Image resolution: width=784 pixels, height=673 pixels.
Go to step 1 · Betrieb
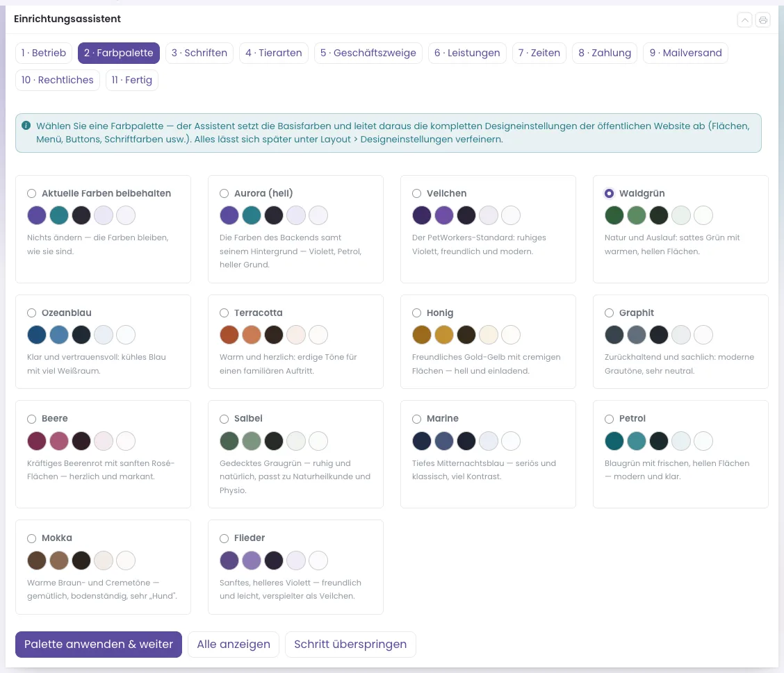pos(44,53)
